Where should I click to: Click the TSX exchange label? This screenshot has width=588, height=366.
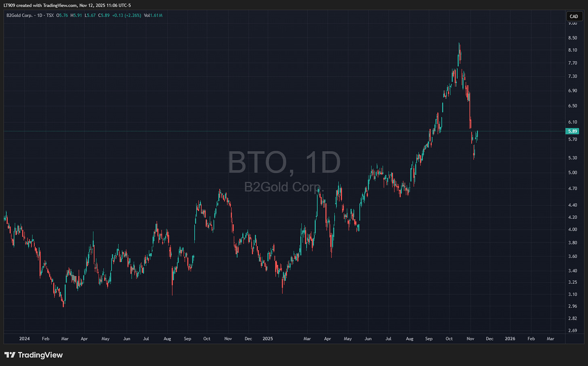point(50,15)
